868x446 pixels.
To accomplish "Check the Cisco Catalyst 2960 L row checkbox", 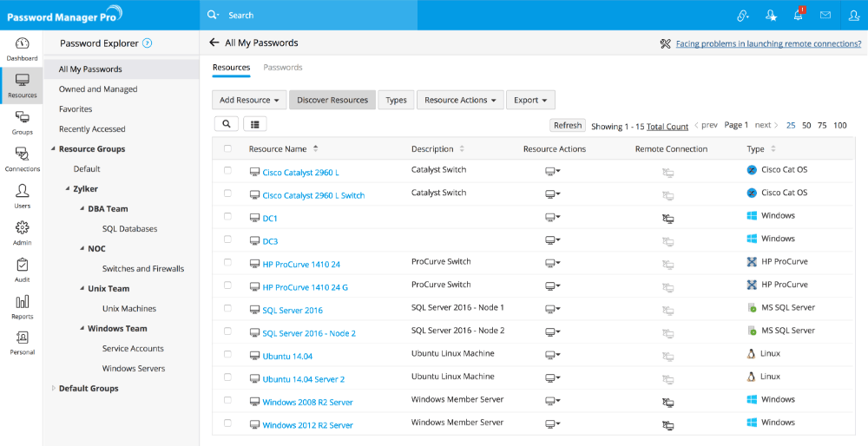I will pos(227,170).
